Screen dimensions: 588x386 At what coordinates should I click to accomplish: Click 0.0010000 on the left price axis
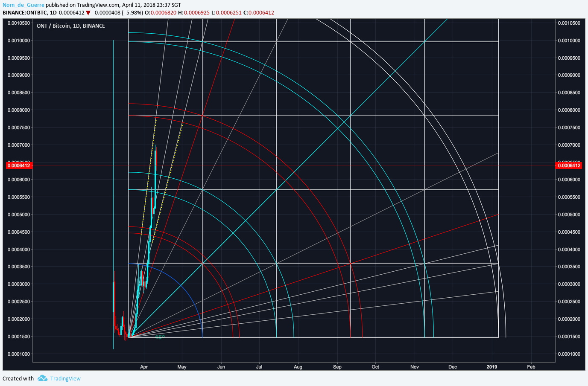[x=19, y=41]
